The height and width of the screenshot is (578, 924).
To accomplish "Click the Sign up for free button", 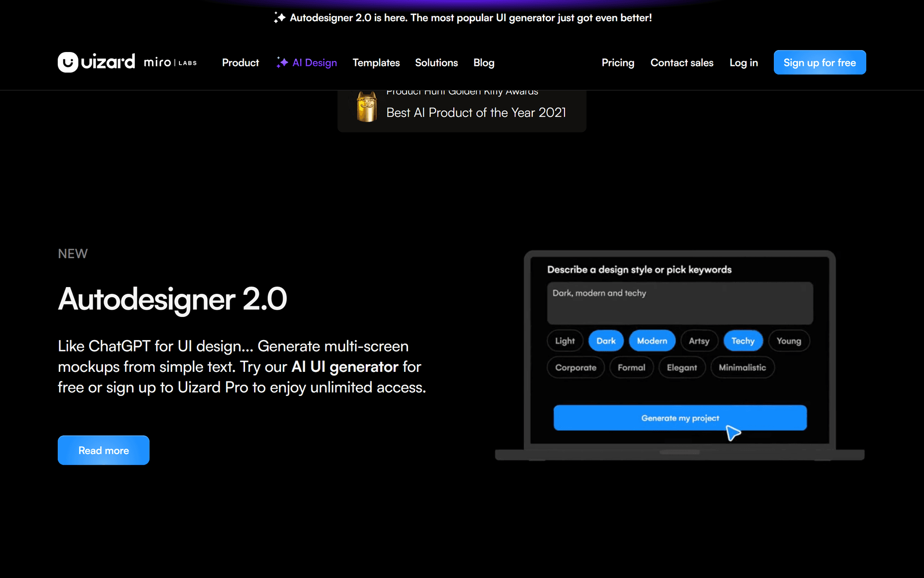I will coord(820,63).
